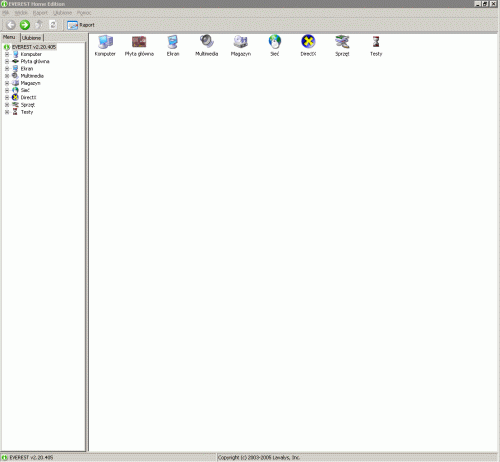Click the EVEREST icon in the title bar

pos(4,4)
